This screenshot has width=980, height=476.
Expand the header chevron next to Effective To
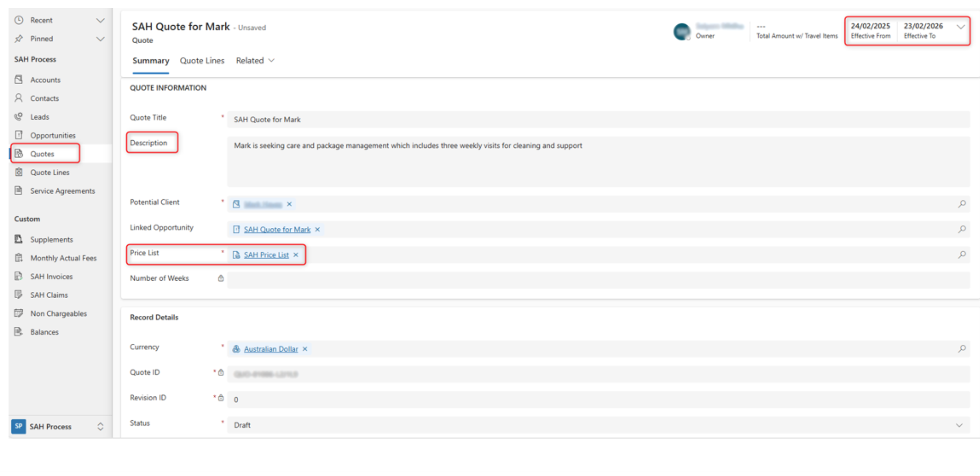point(960,27)
